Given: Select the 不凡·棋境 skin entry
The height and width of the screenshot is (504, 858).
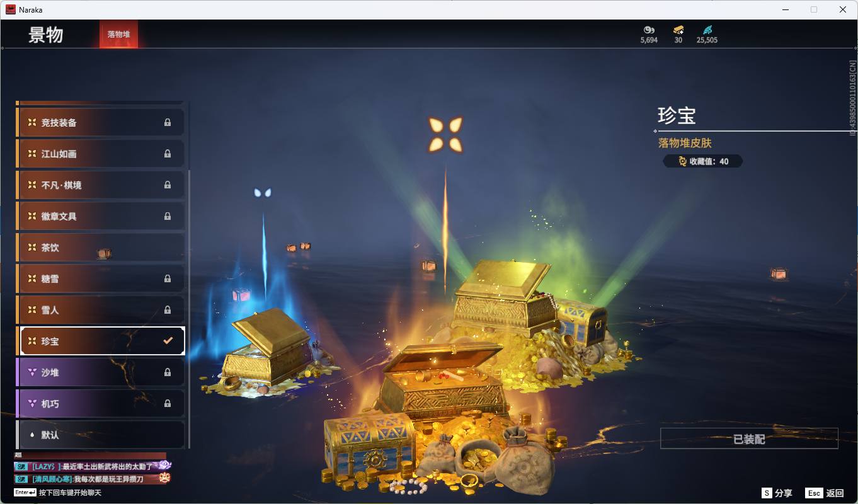Looking at the screenshot, I should (100, 185).
